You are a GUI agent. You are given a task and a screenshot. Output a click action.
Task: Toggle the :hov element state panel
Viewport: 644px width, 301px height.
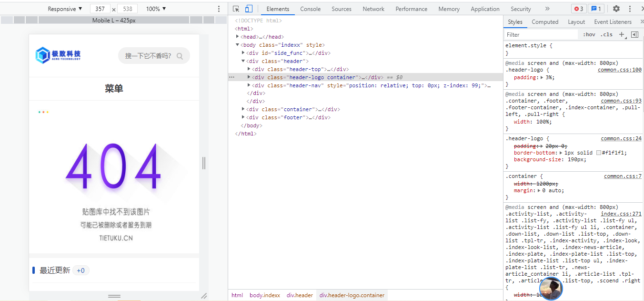[x=589, y=34]
